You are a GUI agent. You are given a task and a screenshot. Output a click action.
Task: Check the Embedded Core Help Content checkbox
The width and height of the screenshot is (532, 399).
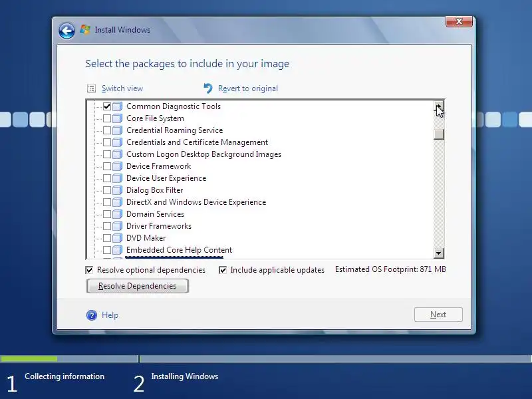coord(107,250)
